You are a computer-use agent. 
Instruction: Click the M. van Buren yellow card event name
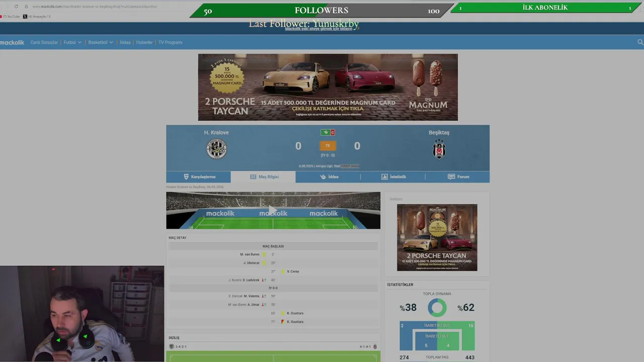pyautogui.click(x=250, y=254)
